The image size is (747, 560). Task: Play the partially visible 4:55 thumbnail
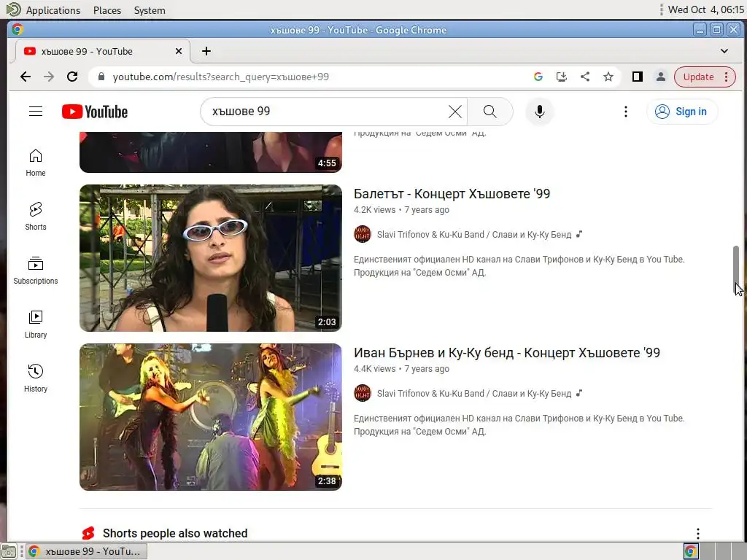pos(211,152)
